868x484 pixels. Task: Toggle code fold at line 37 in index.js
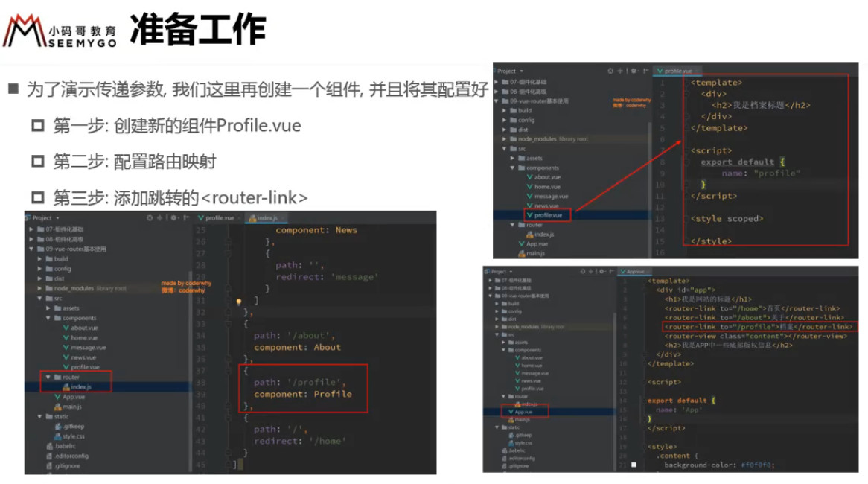tap(228, 371)
